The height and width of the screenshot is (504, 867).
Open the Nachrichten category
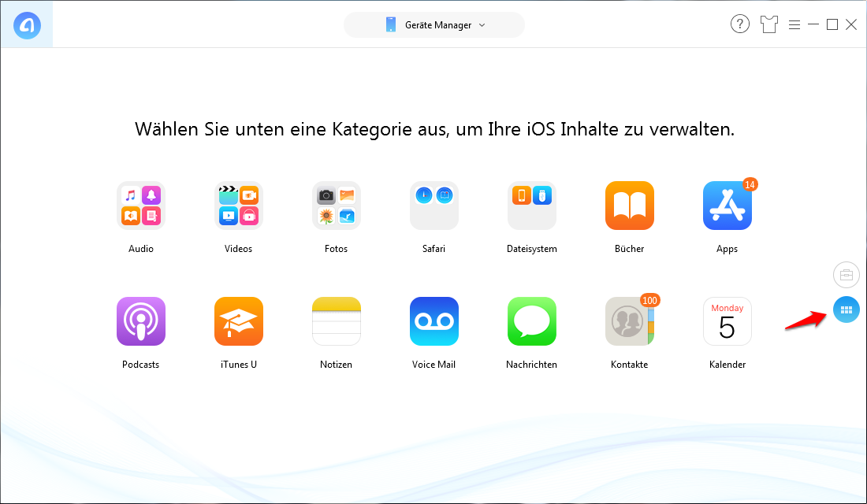coord(532,321)
